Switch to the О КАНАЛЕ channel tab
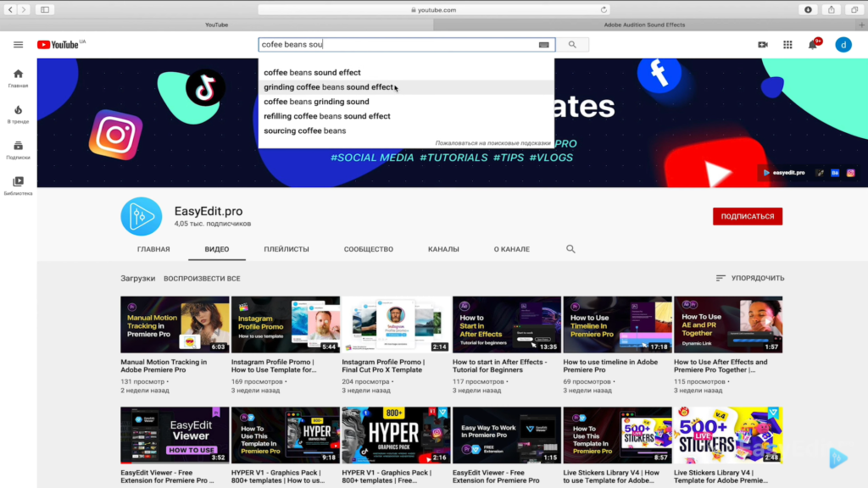This screenshot has height=488, width=868. tap(511, 249)
